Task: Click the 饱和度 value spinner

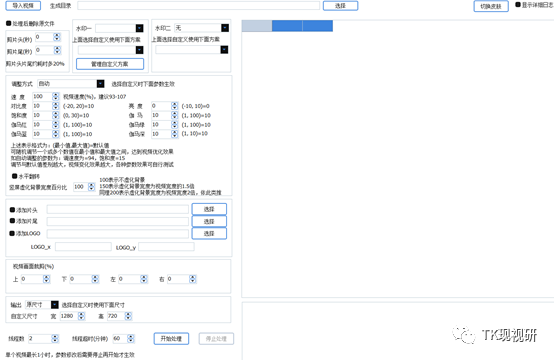Action: click(x=55, y=115)
